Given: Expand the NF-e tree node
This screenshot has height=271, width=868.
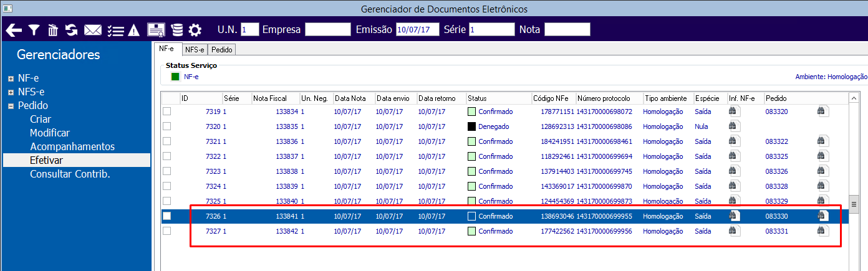Looking at the screenshot, I should (x=11, y=79).
